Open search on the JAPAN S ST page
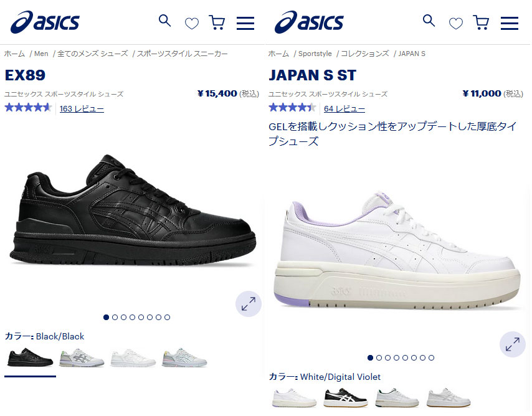The width and height of the screenshot is (532, 416). 429,21
